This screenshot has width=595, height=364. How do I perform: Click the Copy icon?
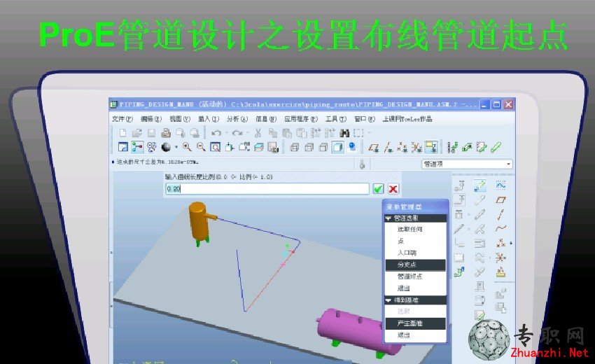(272, 133)
